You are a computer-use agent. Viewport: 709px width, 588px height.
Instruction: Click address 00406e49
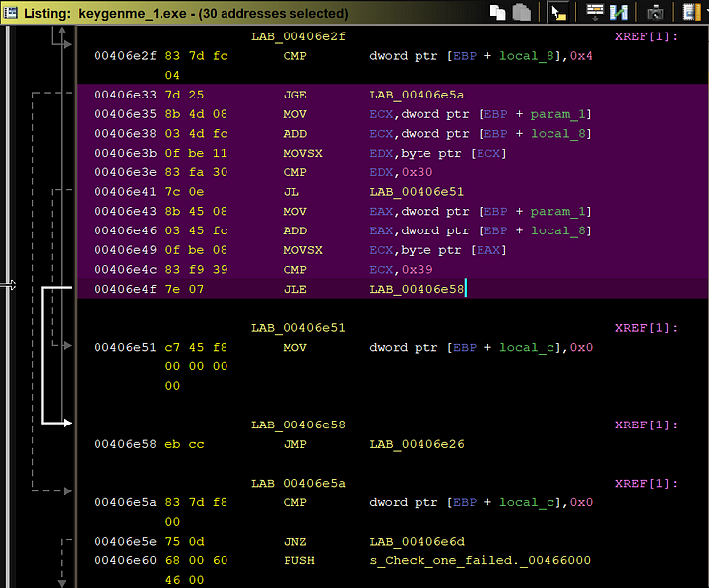[x=125, y=250]
